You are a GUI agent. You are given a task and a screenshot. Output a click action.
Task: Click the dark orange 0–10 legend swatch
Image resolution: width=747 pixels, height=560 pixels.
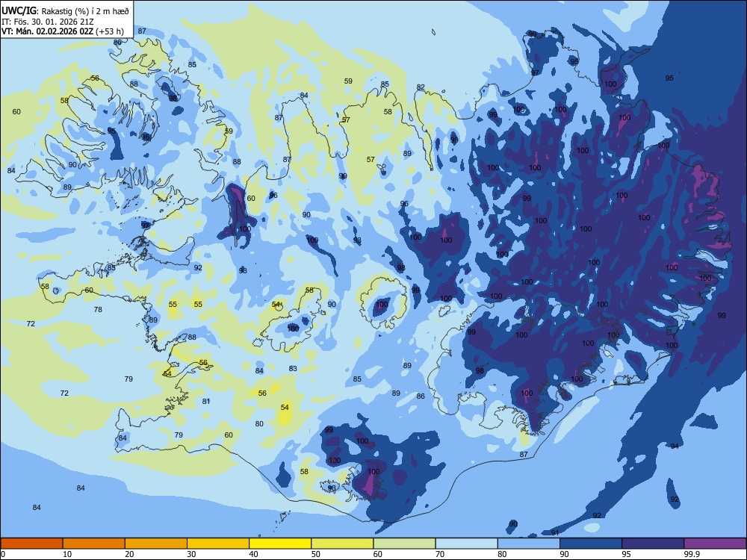pyautogui.click(x=31, y=544)
